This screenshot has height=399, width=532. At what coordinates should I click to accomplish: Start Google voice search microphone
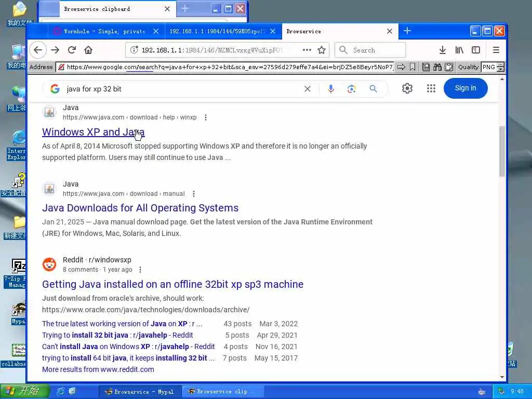(331, 89)
